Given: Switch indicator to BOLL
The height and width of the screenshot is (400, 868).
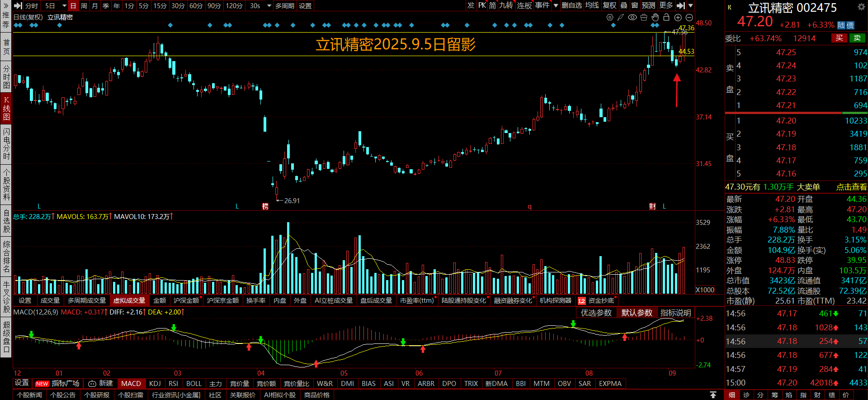Looking at the screenshot, I should [194, 383].
